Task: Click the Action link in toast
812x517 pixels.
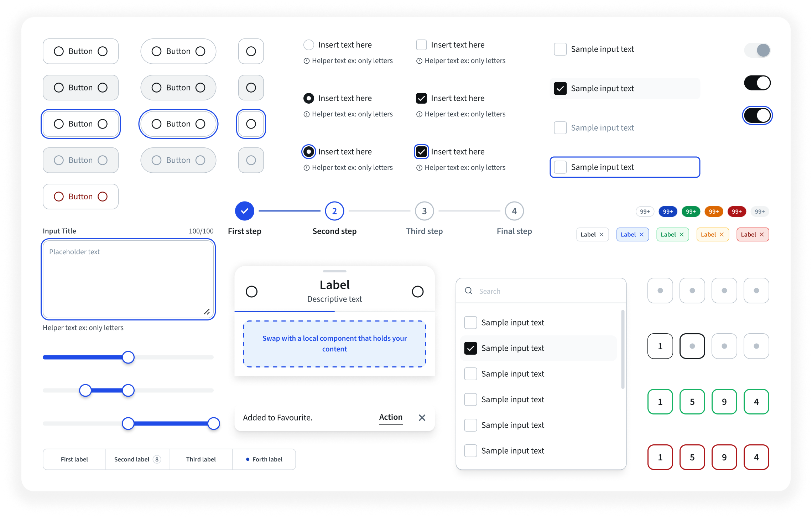Action: (x=391, y=417)
